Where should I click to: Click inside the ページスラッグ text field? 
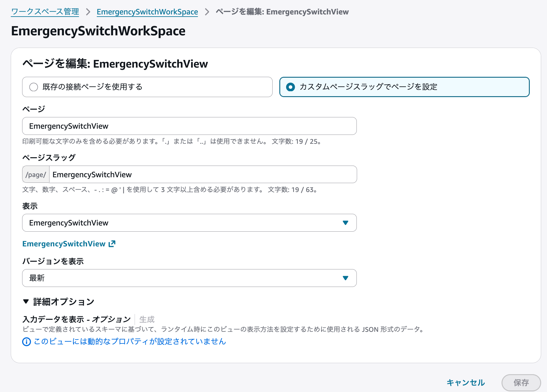click(x=203, y=174)
